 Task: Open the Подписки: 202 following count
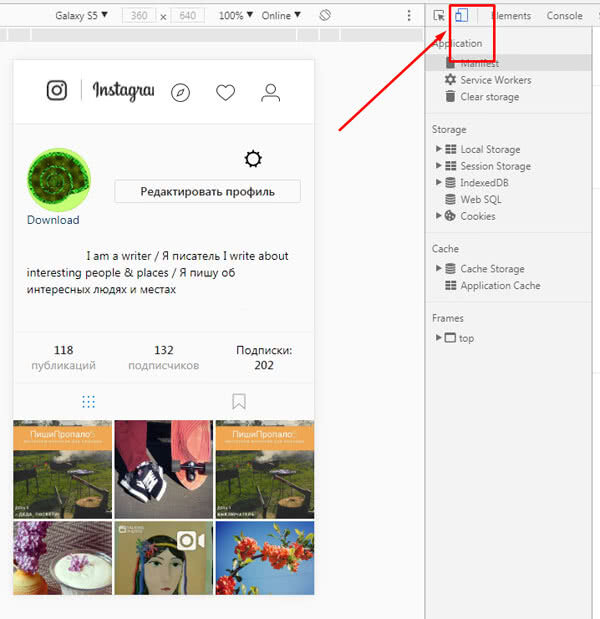click(264, 358)
